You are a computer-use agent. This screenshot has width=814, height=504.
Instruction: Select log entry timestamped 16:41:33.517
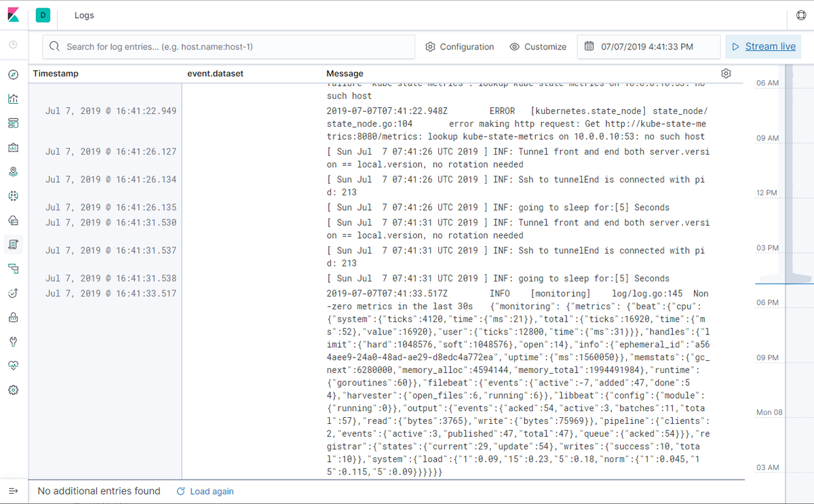click(111, 293)
